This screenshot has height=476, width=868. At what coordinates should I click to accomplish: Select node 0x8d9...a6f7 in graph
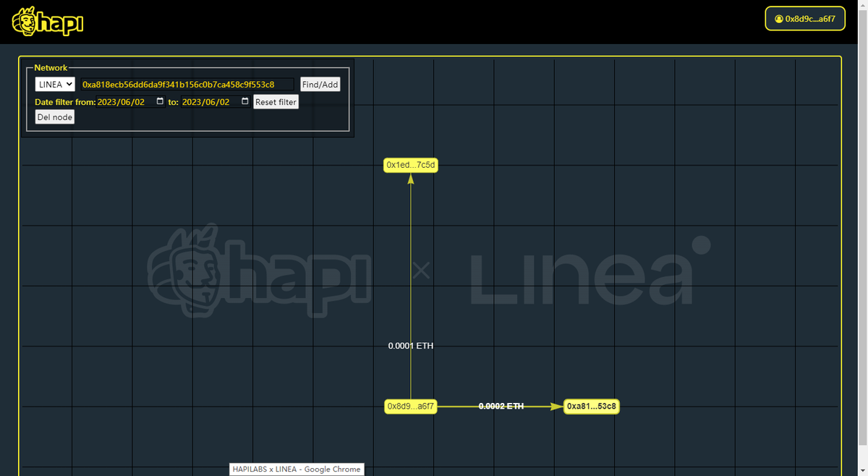(x=411, y=407)
